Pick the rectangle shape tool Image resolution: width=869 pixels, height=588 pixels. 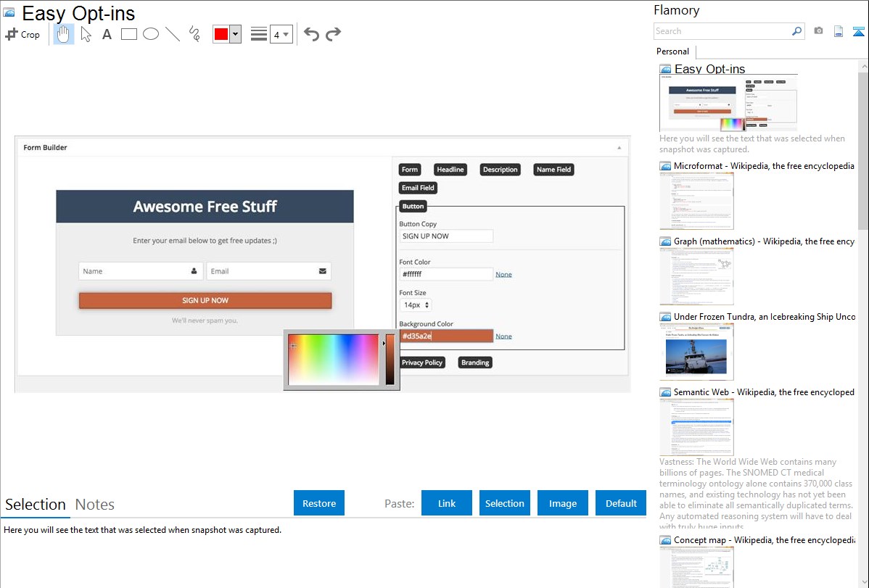[x=129, y=34]
